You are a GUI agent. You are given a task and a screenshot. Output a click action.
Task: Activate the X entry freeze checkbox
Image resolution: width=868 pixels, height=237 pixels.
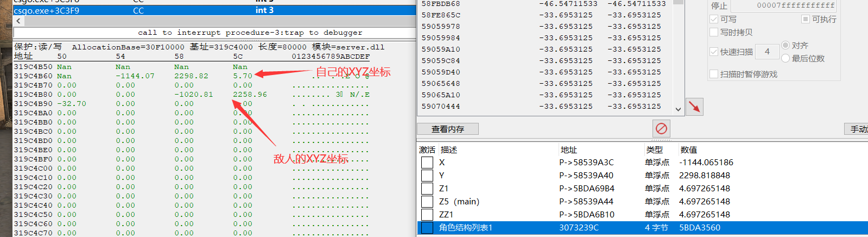coord(427,163)
